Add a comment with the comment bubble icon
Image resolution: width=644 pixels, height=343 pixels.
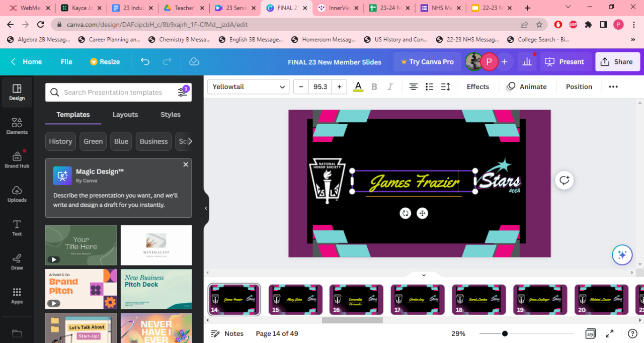(x=565, y=180)
